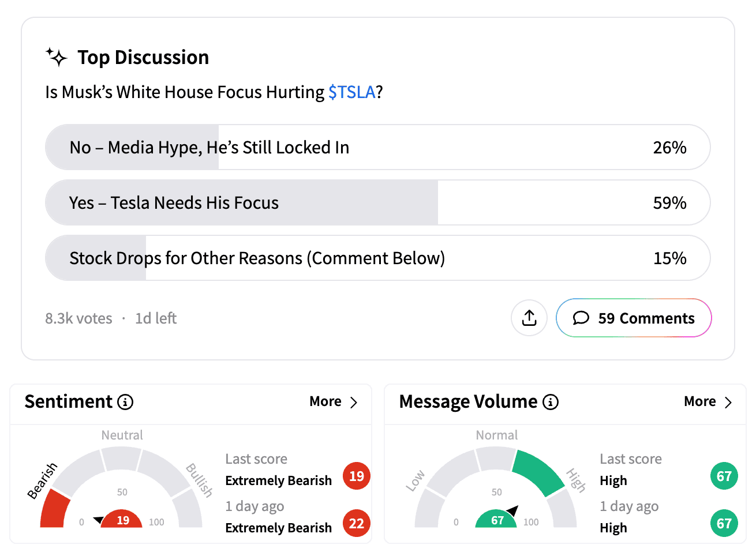This screenshot has width=756, height=556.
Task: Click the Top Discussion heading
Action: coord(143,57)
